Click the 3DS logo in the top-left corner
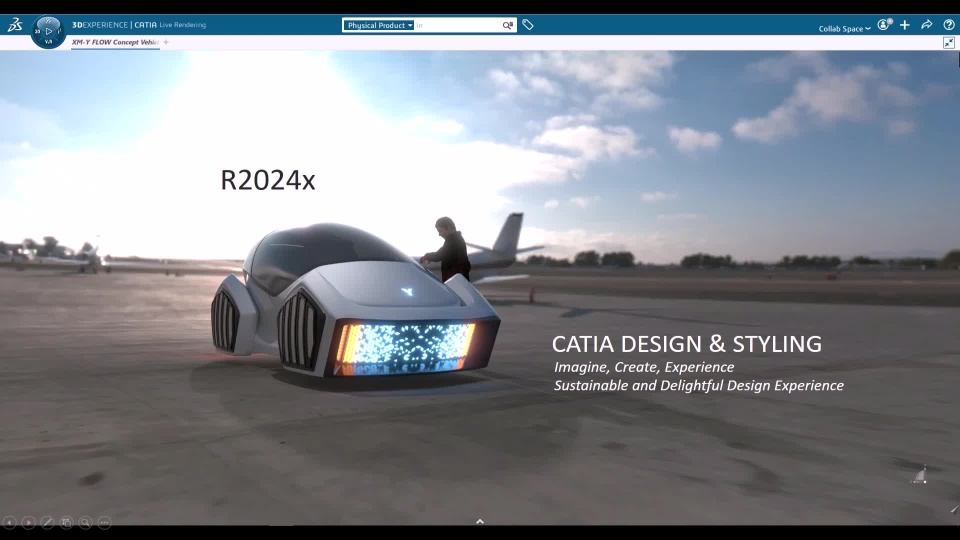This screenshot has width=960, height=540. 15,24
